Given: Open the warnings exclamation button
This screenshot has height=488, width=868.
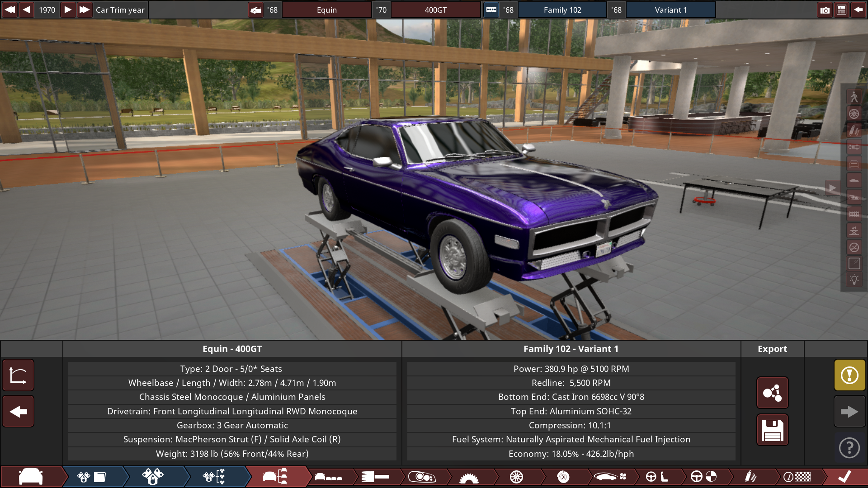Looking at the screenshot, I should coord(849,375).
